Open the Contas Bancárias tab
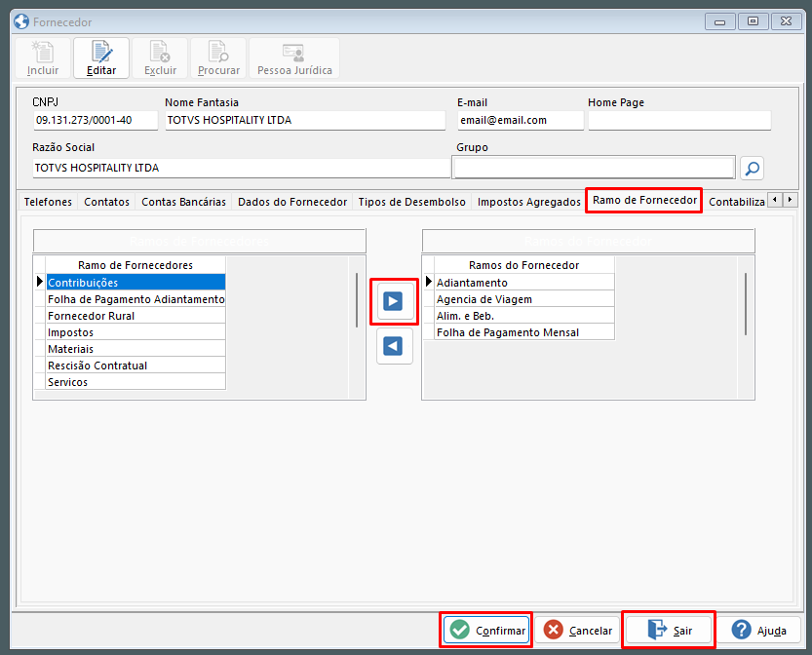This screenshot has width=812, height=655. pyautogui.click(x=184, y=202)
